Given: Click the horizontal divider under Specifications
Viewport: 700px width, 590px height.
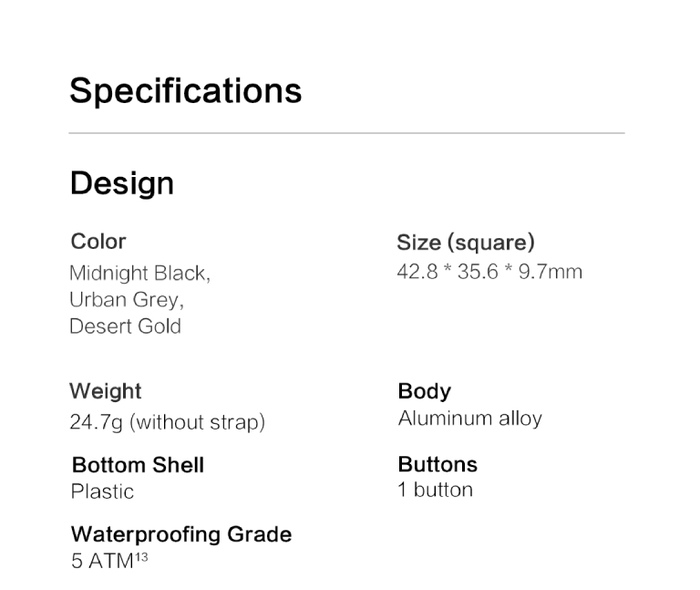Looking at the screenshot, I should pyautogui.click(x=347, y=133).
